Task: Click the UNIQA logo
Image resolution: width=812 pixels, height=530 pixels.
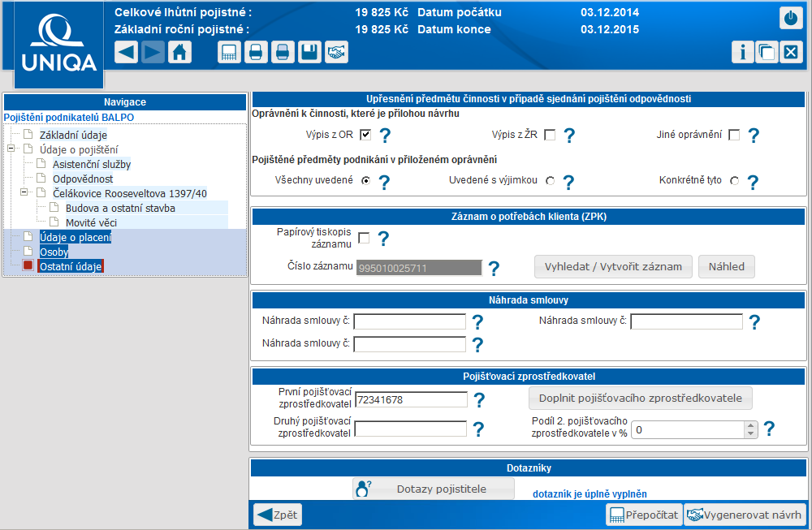Action: click(59, 45)
